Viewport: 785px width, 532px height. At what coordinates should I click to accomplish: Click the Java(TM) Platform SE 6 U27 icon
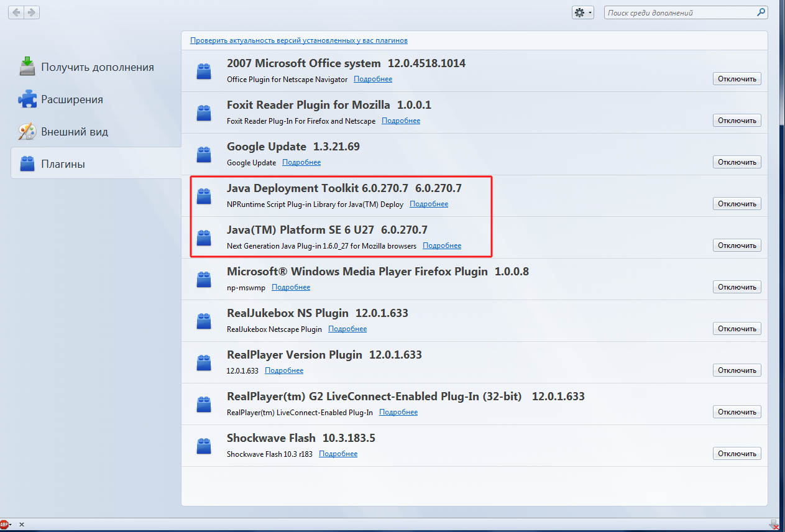(x=203, y=237)
